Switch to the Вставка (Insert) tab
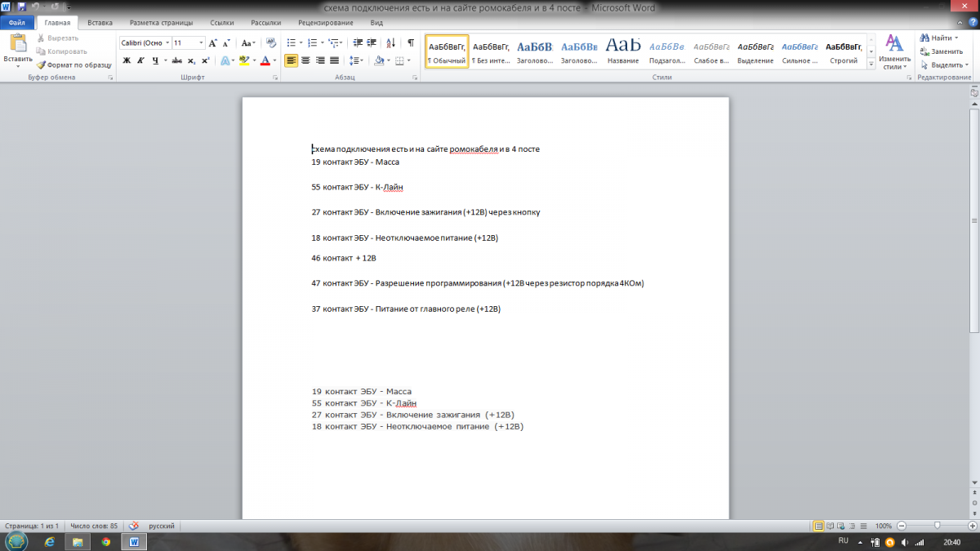 coord(100,23)
